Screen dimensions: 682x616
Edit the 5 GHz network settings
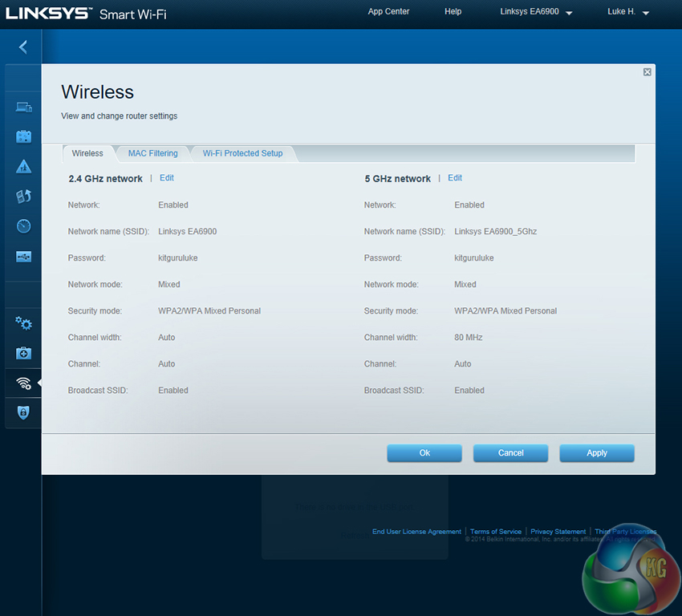[455, 178]
